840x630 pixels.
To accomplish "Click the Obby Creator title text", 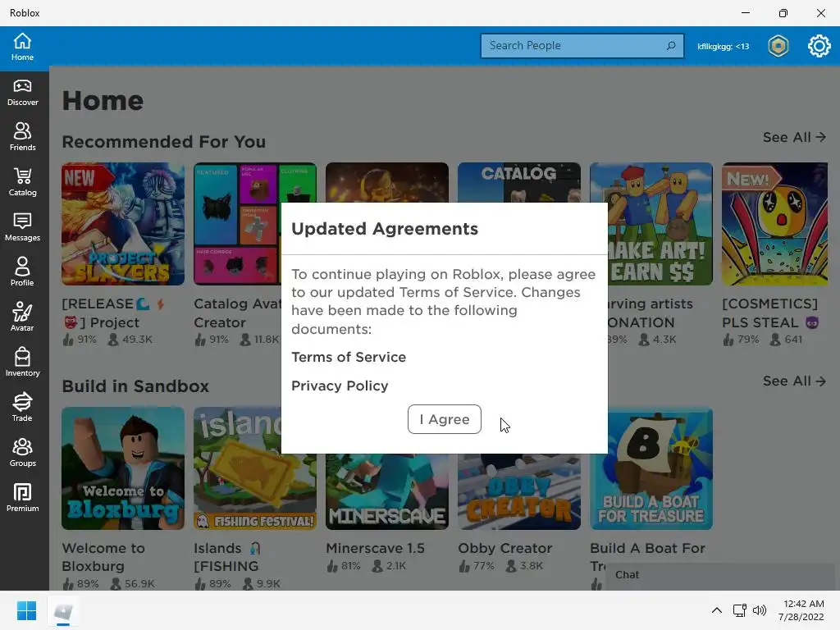I will point(505,548).
